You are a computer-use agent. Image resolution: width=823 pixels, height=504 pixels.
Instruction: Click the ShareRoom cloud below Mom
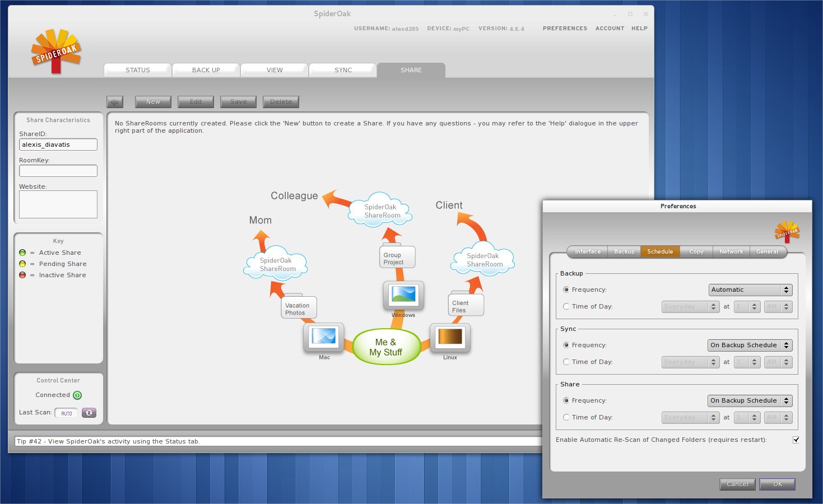coord(277,264)
